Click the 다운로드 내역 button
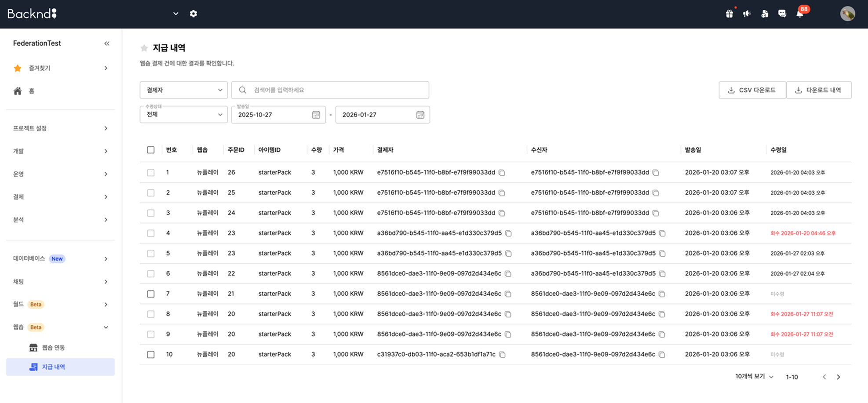The height and width of the screenshot is (403, 868). tap(818, 90)
